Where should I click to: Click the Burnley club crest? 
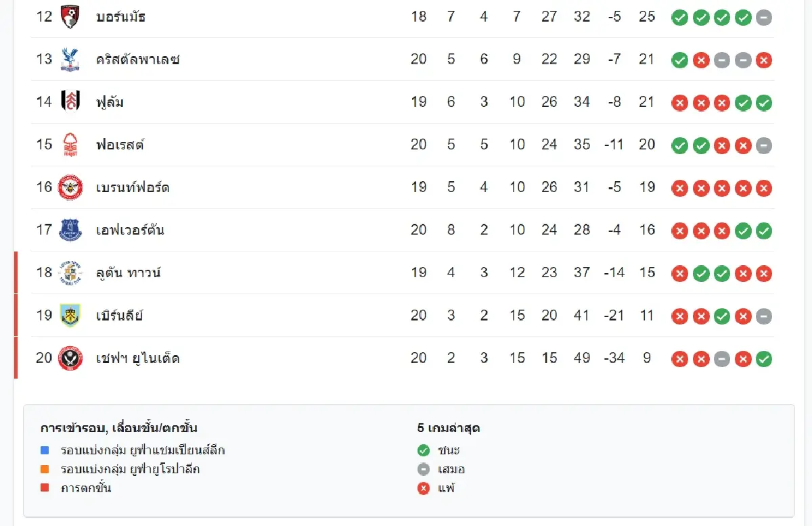click(70, 315)
